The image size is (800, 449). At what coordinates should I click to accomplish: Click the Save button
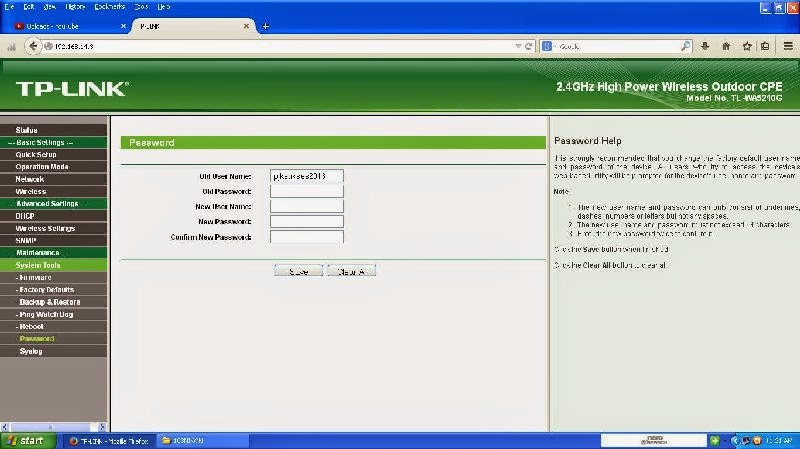tap(298, 271)
